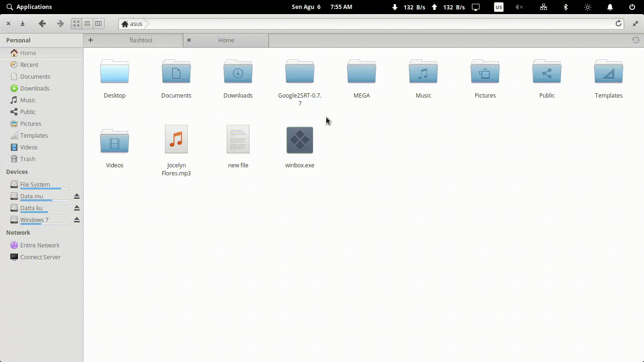The width and height of the screenshot is (644, 362).
Task: Open the MEGA folder
Action: coord(362,72)
